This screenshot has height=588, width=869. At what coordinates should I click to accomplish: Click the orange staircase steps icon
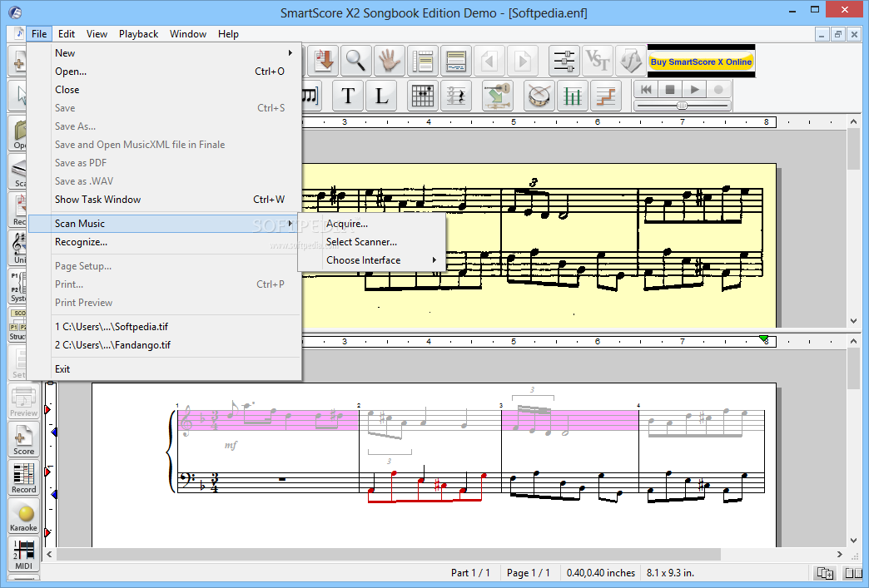tap(606, 96)
